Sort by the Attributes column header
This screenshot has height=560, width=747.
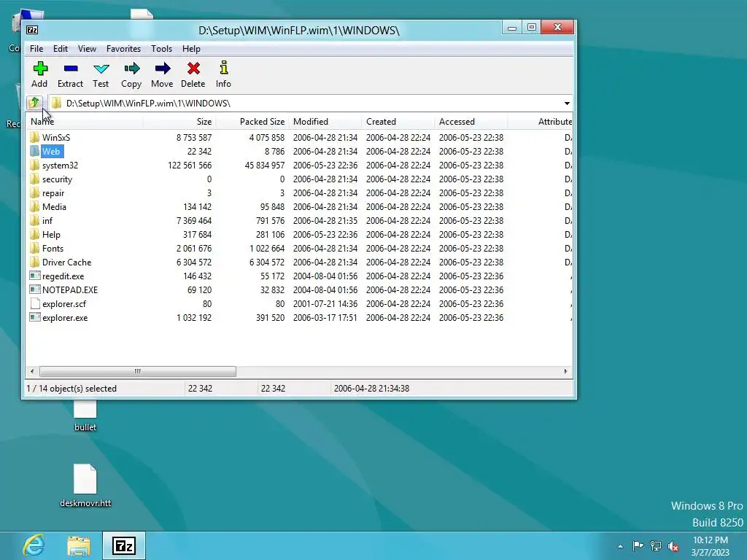click(541, 122)
